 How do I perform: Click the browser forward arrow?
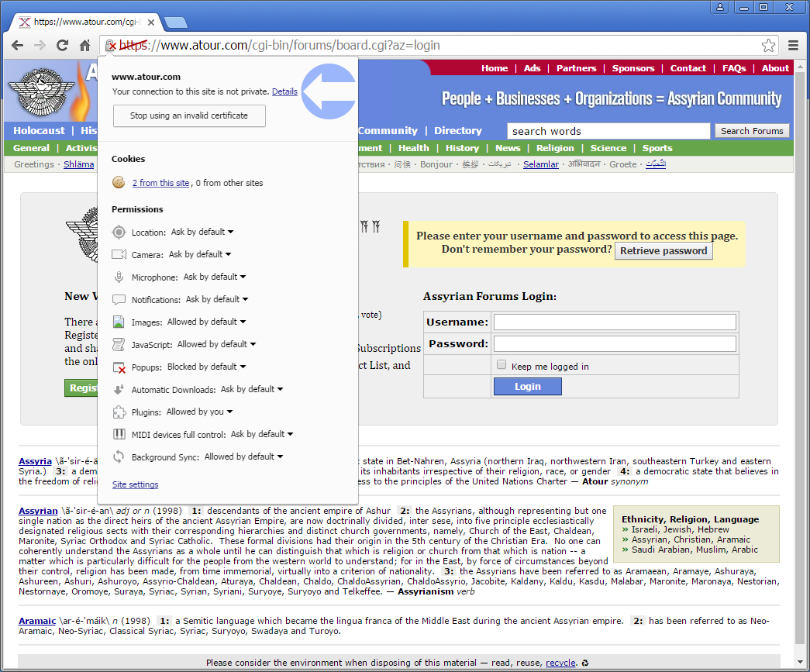pos(40,46)
